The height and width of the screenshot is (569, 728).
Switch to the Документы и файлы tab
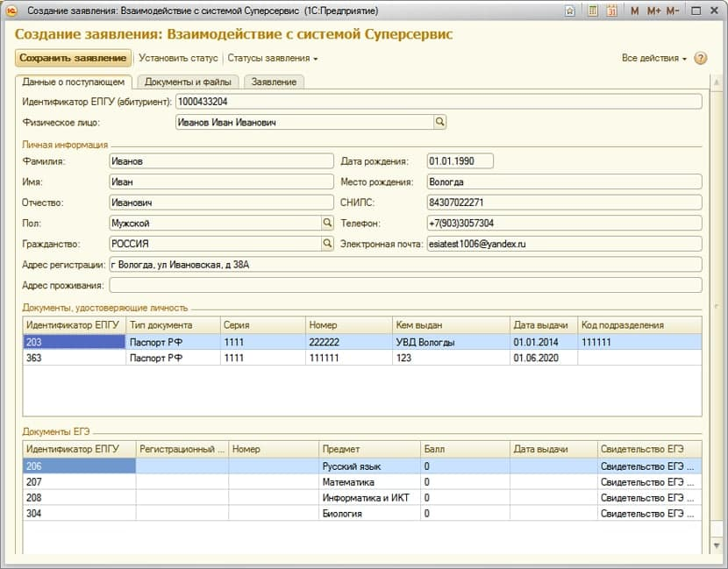(x=188, y=82)
